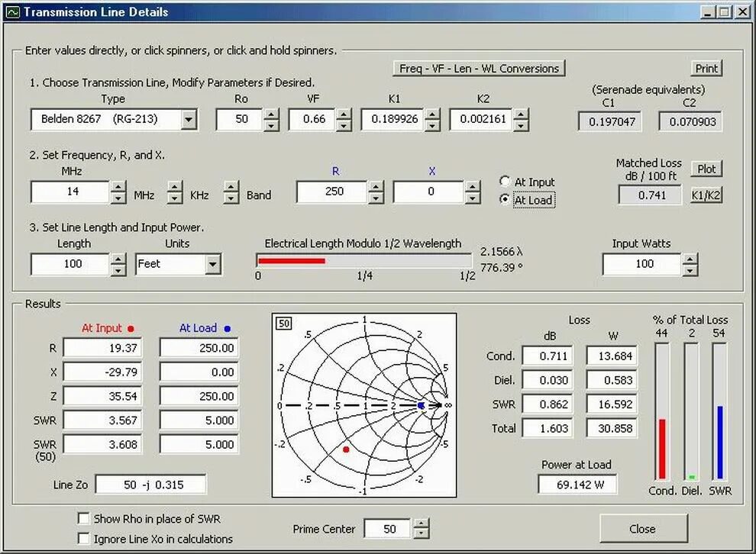Image resolution: width=756 pixels, height=554 pixels.
Task: Increase K1 using up spinner arrow
Action: click(432, 114)
